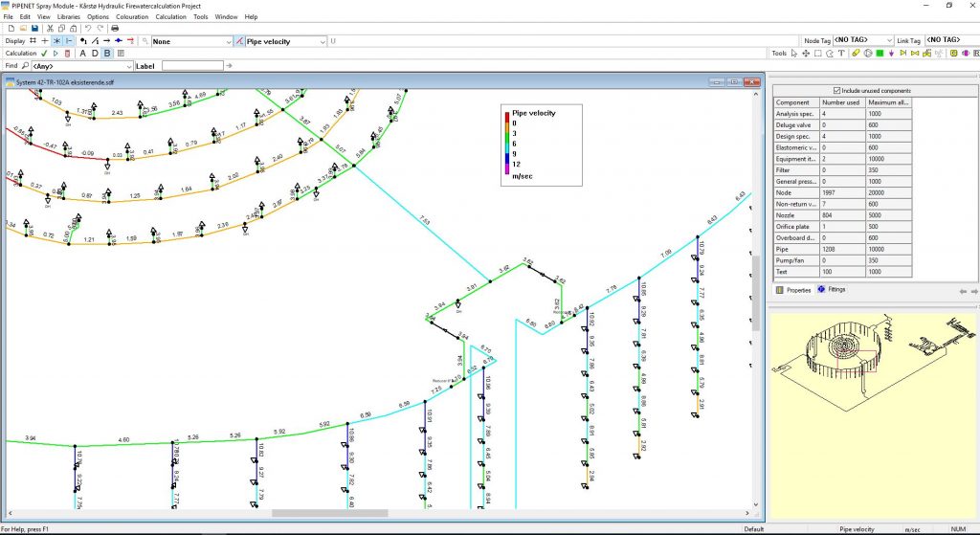Activate the pan/move cross-arrows tool
Image resolution: width=980 pixels, height=535 pixels.
point(806,54)
